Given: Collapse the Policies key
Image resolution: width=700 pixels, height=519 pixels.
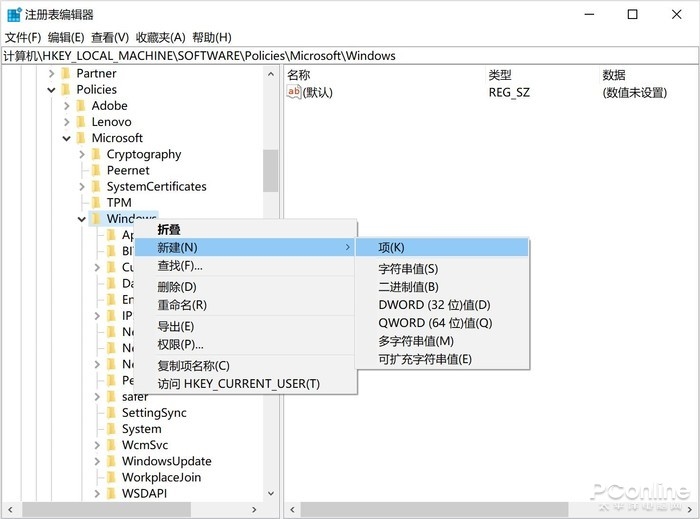Looking at the screenshot, I should (51, 90).
